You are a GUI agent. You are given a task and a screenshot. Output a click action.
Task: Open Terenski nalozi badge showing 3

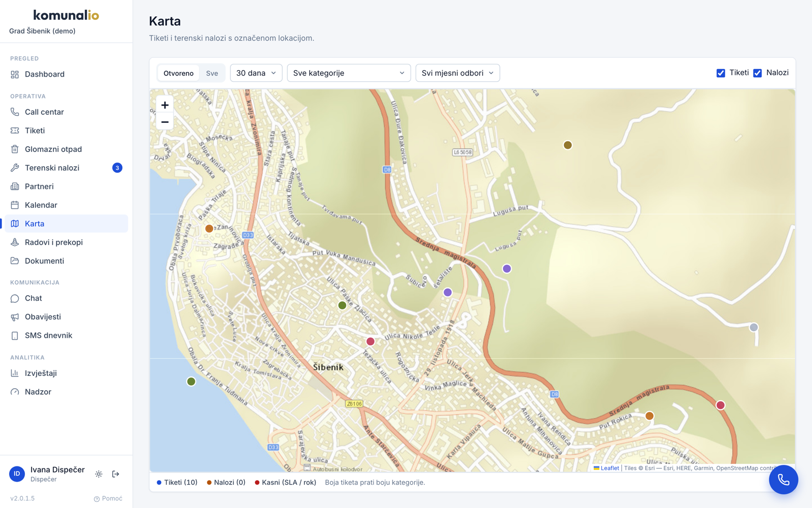pyautogui.click(x=117, y=168)
